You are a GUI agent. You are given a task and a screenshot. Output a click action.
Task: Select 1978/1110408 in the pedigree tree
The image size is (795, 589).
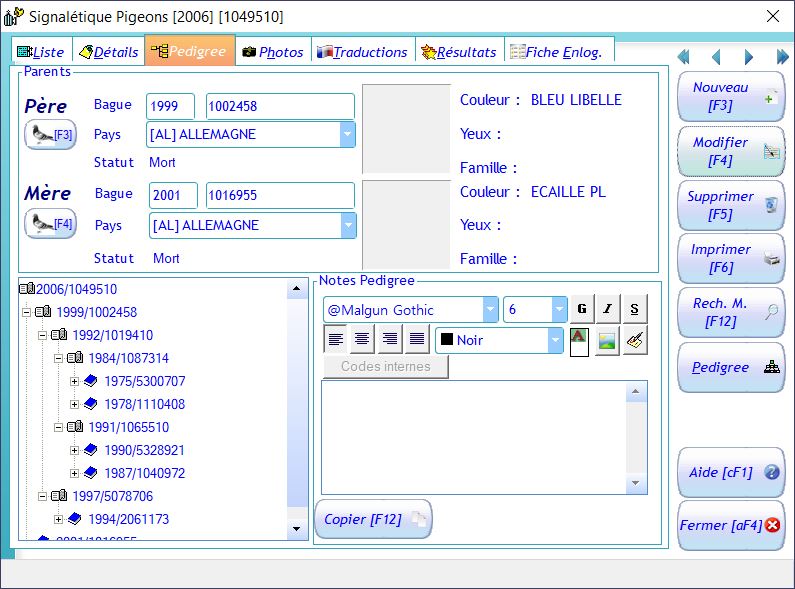pyautogui.click(x=144, y=404)
